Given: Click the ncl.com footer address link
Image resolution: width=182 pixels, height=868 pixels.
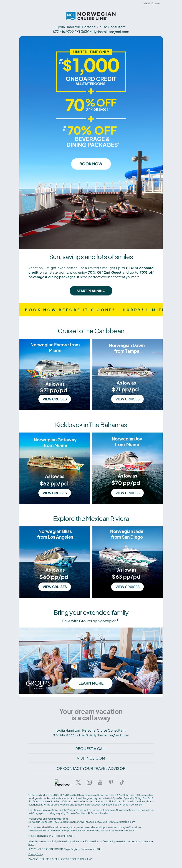Looking at the screenshot, I should coord(130,822).
